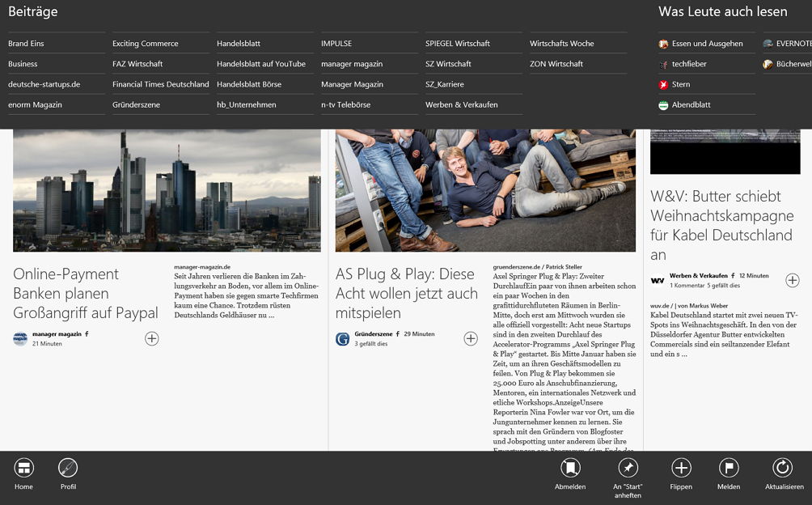Select n-tv Telebörse source

click(345, 104)
